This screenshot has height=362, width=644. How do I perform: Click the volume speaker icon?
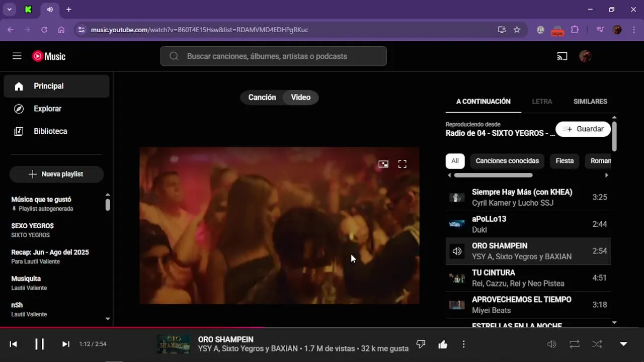[x=552, y=344]
